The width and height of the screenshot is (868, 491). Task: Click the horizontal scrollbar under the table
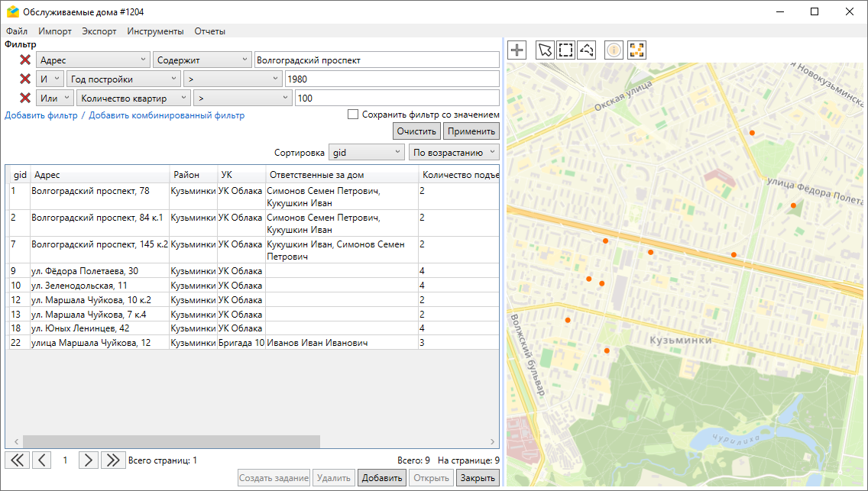click(171, 441)
